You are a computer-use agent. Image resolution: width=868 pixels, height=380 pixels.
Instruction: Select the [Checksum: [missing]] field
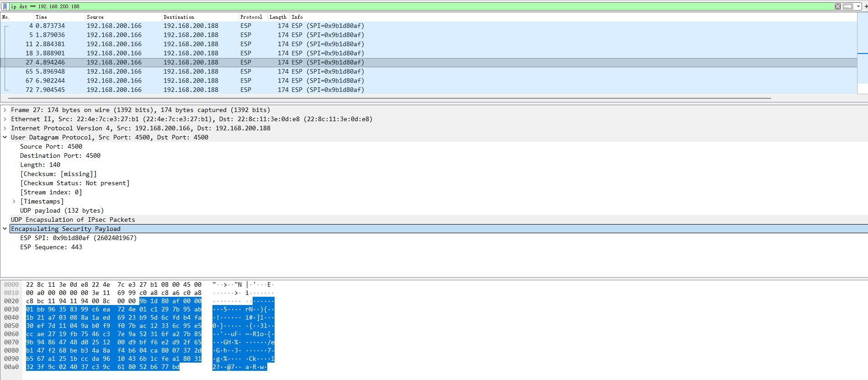tap(58, 174)
